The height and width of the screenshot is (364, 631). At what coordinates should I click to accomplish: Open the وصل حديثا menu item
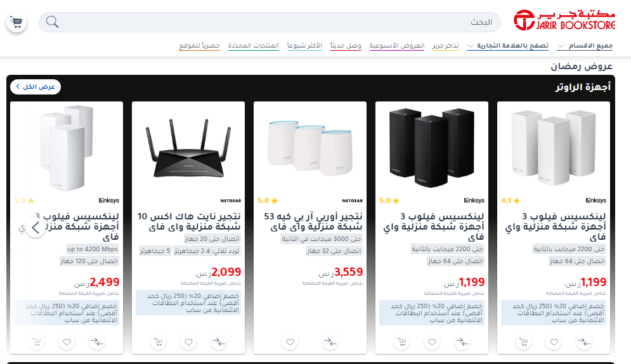coord(346,46)
